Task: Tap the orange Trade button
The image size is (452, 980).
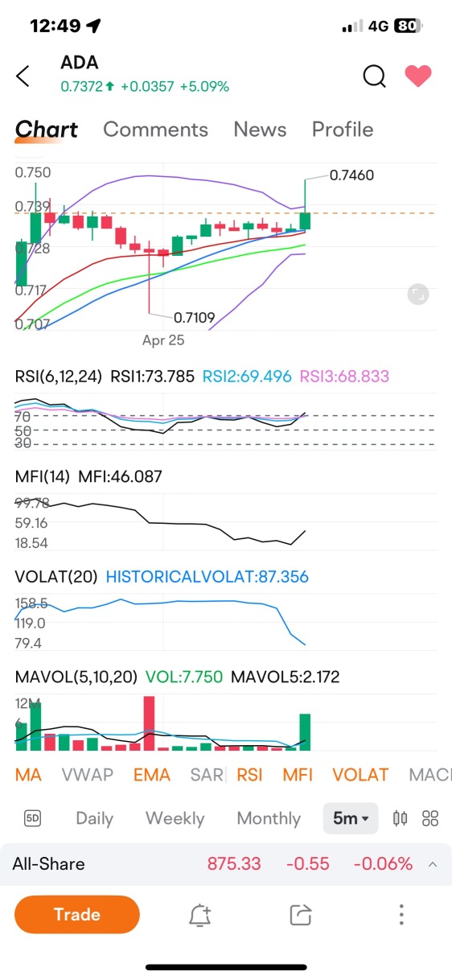Action: click(77, 914)
